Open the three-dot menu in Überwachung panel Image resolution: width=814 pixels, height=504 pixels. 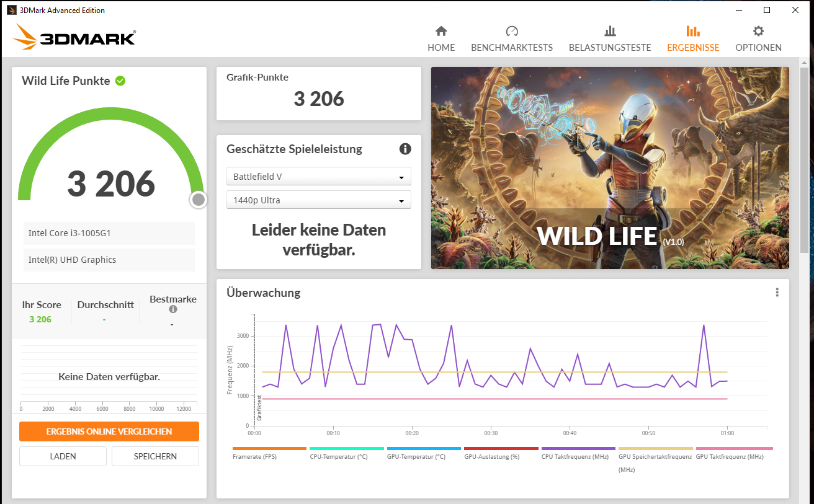click(x=777, y=293)
